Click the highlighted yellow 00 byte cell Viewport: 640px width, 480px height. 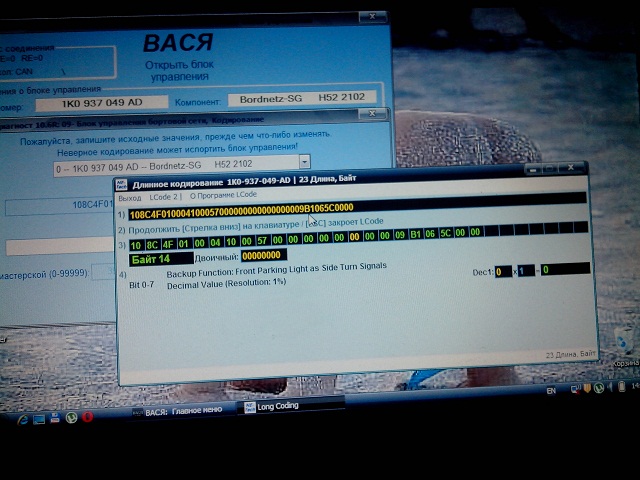point(354,237)
